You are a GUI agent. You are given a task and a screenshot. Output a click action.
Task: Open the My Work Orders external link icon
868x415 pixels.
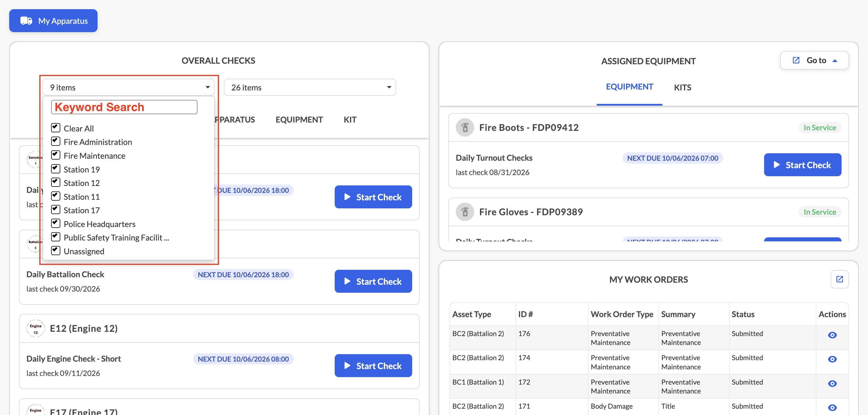point(839,279)
